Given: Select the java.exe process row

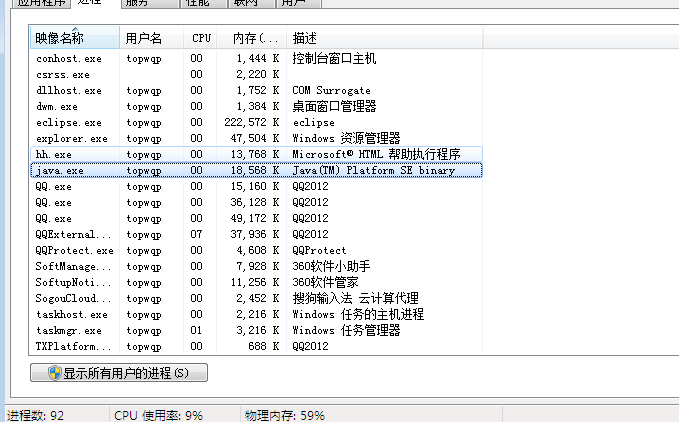Looking at the screenshot, I should pos(256,171).
